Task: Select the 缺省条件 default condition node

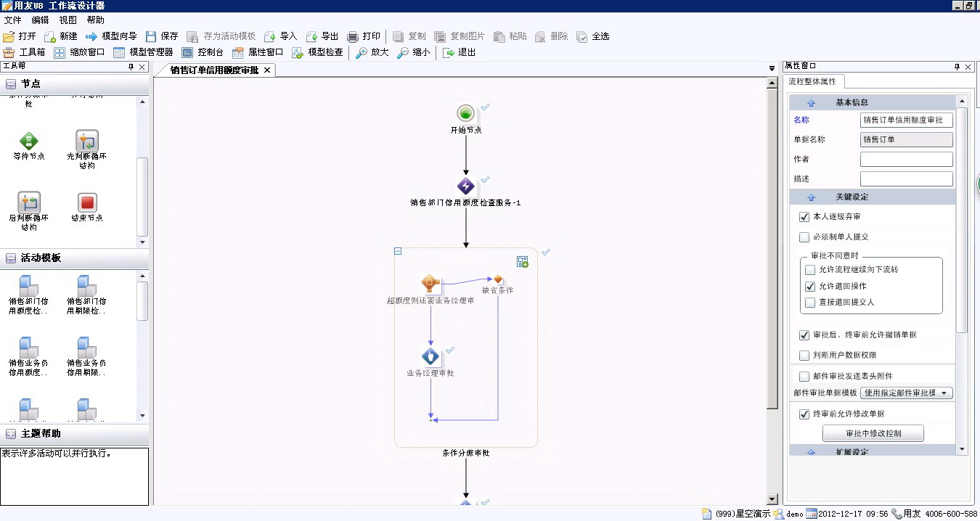Action: point(498,280)
